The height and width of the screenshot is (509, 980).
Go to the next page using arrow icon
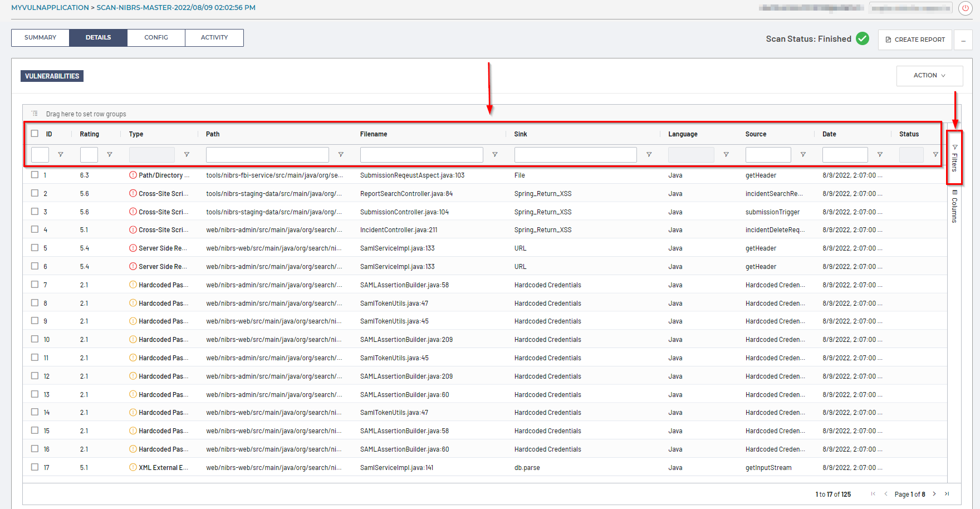point(934,494)
